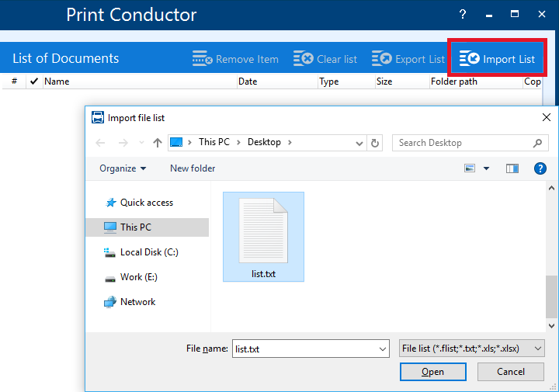Go back in the file dialog
The width and height of the screenshot is (559, 392).
click(x=100, y=143)
